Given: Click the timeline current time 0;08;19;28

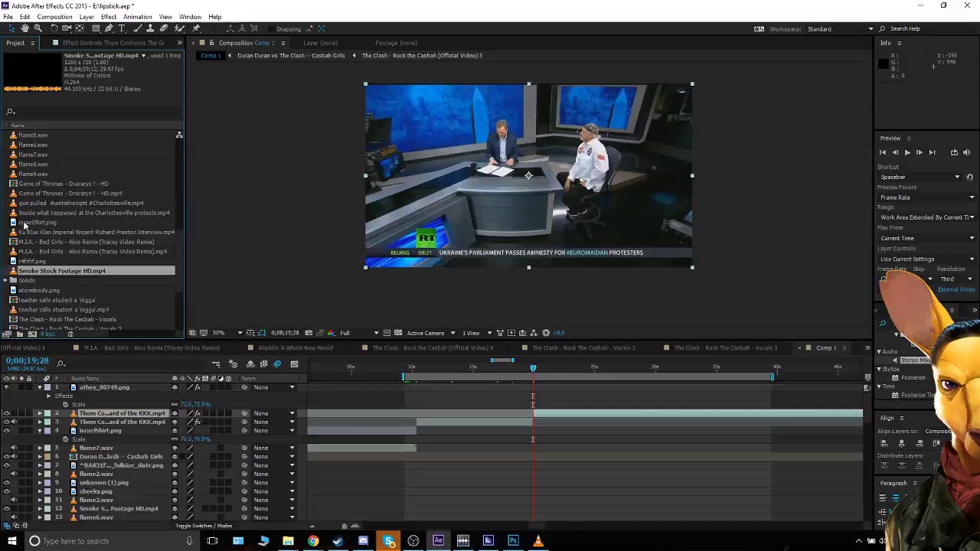Looking at the screenshot, I should [x=27, y=360].
